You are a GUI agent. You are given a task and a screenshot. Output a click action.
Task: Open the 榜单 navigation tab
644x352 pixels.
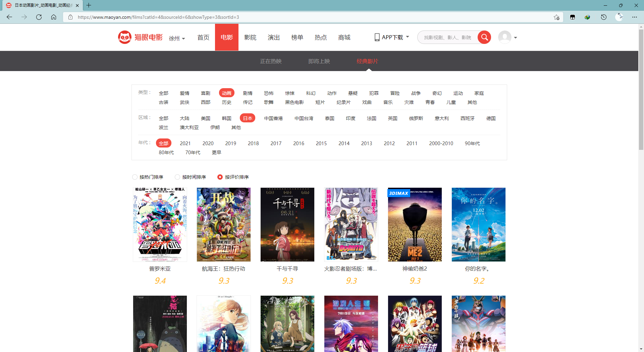297,37
